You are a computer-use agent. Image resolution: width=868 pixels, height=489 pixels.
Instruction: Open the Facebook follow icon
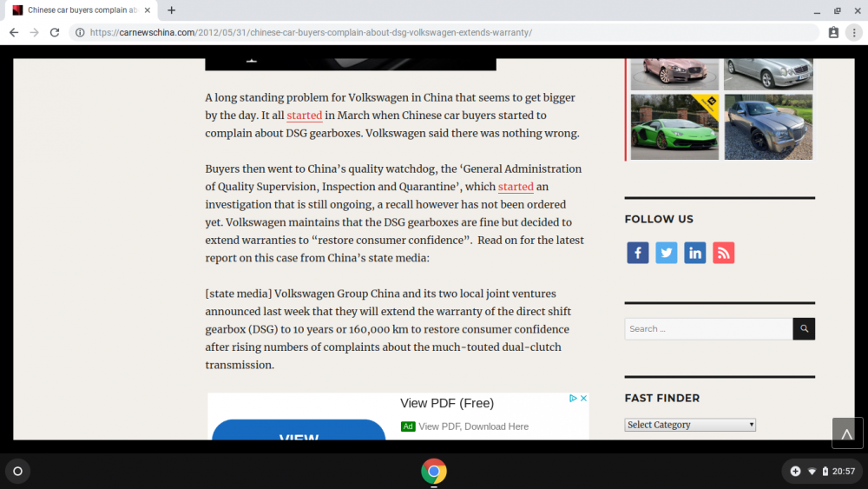pyautogui.click(x=638, y=253)
